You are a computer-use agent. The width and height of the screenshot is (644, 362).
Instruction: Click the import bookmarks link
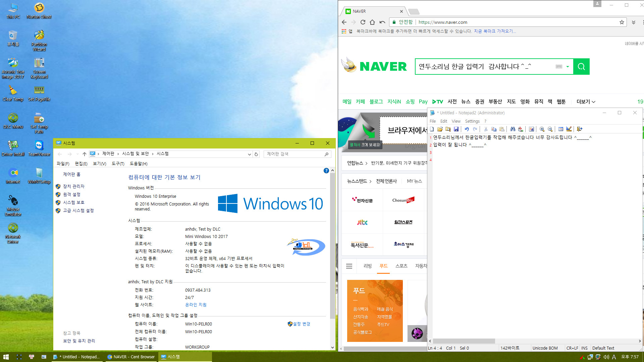pyautogui.click(x=495, y=31)
